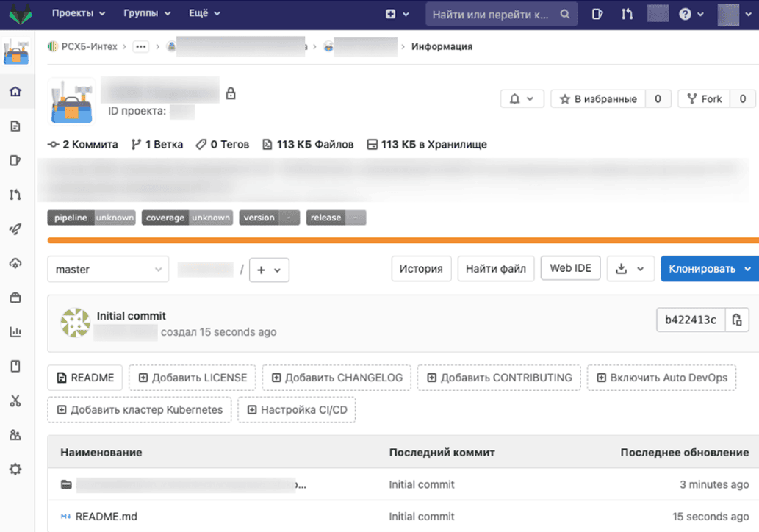Open Merge Requests in the left sidebar

click(x=15, y=195)
